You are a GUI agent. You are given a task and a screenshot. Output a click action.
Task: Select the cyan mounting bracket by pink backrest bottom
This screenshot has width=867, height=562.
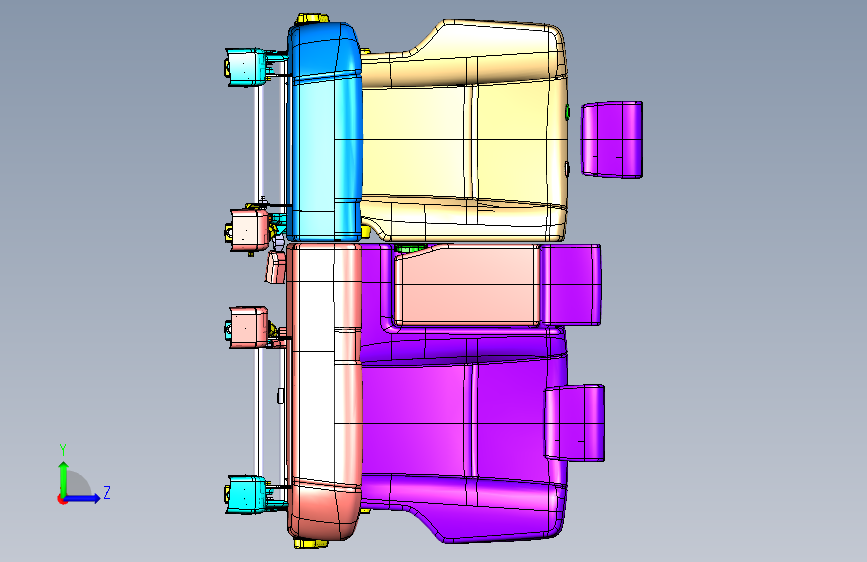point(247,494)
